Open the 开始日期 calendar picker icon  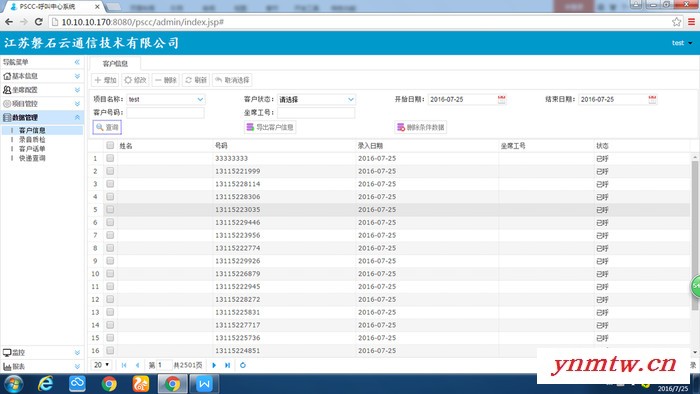[502, 99]
